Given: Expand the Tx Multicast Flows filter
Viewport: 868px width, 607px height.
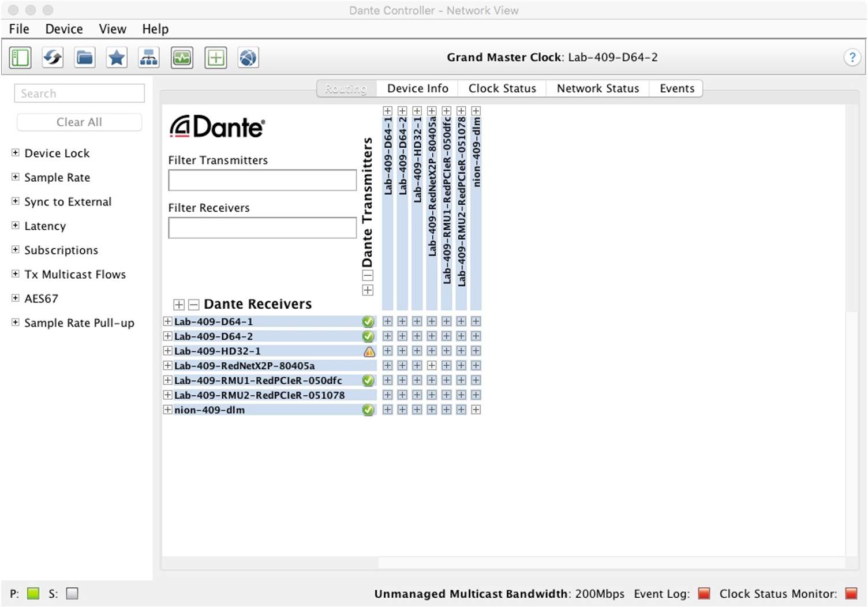Looking at the screenshot, I should pyautogui.click(x=16, y=274).
